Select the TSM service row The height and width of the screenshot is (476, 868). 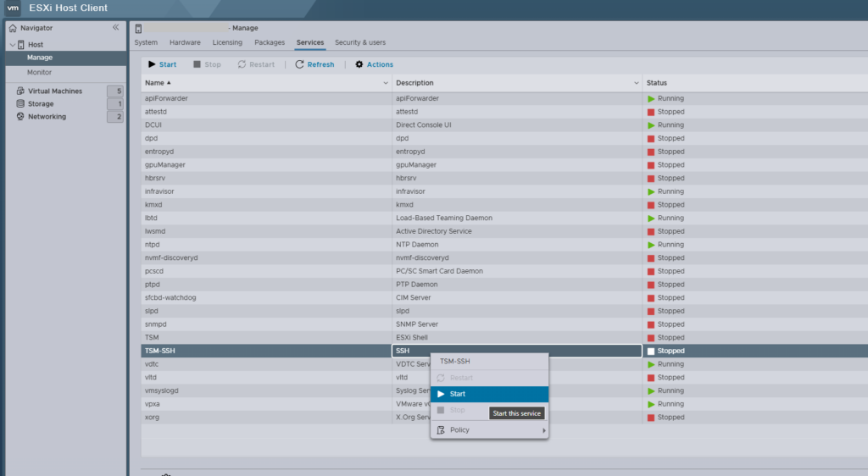tap(504, 337)
